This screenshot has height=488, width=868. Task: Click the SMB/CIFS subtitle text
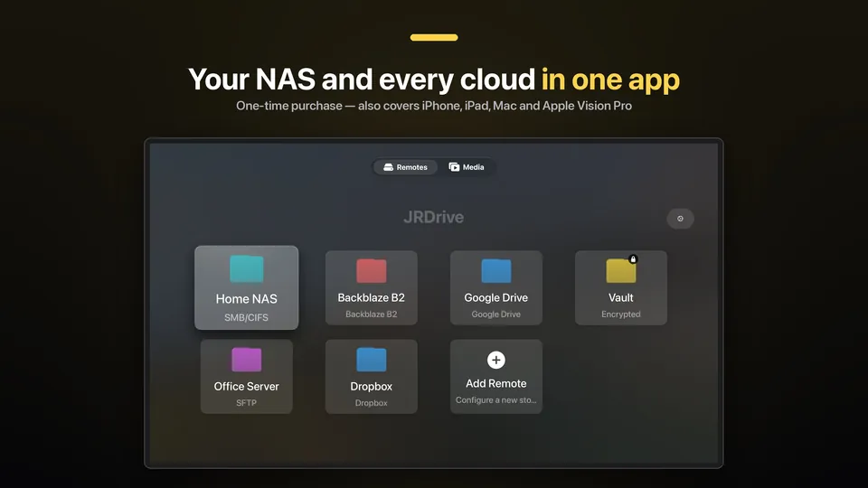tap(246, 317)
